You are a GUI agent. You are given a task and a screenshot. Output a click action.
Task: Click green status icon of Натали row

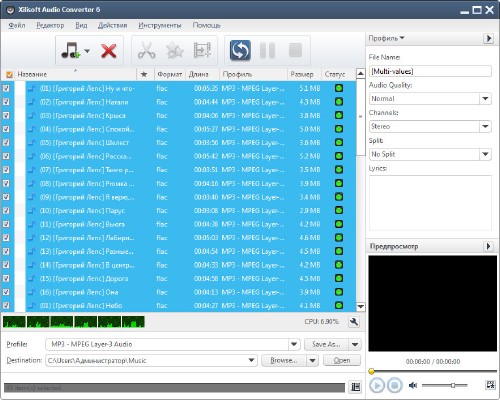pyautogui.click(x=339, y=102)
